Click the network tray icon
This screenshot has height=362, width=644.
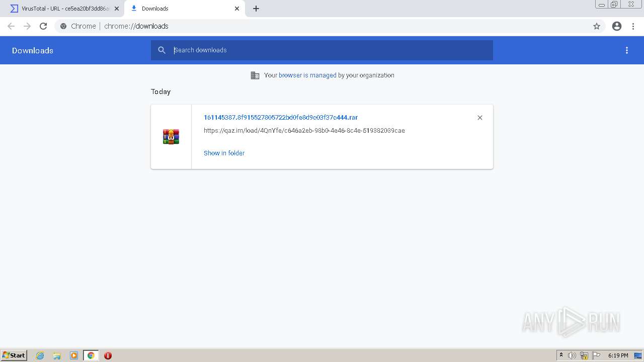coord(584,355)
